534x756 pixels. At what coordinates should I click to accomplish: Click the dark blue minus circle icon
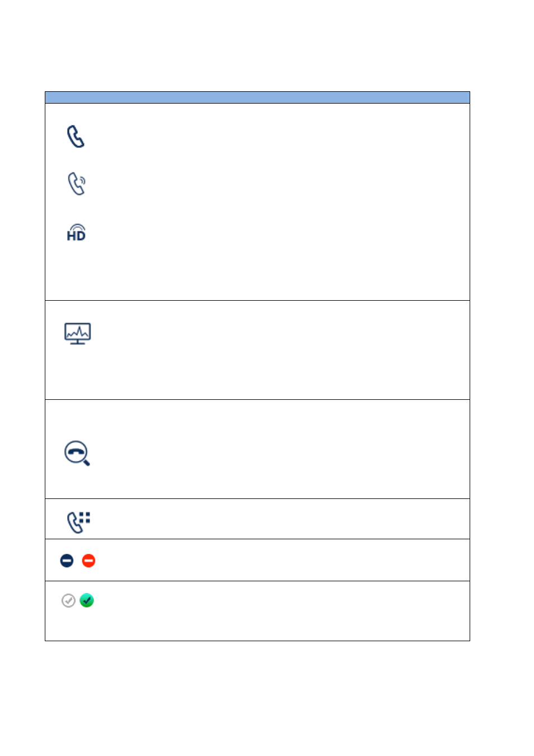pos(67,561)
